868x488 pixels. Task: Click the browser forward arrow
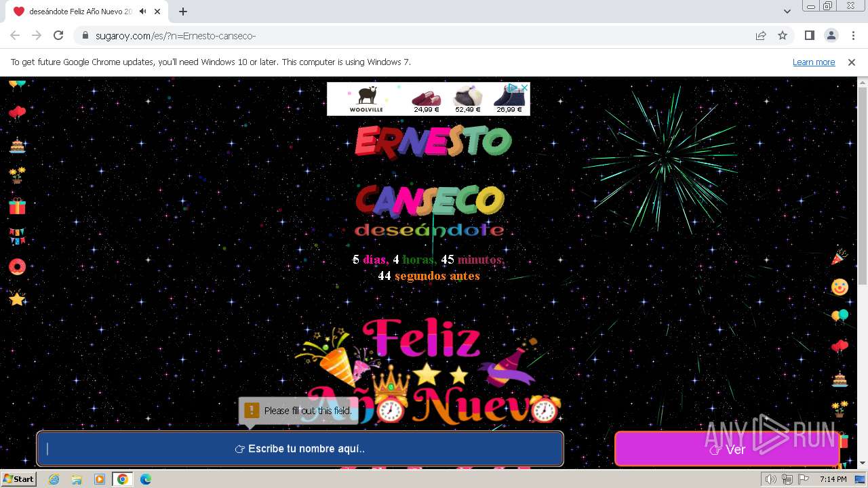(37, 35)
